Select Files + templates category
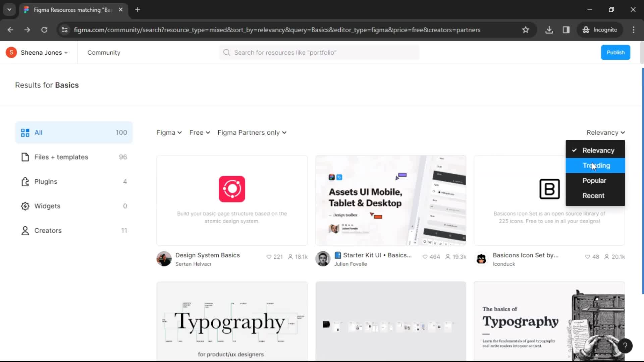 [x=74, y=157]
